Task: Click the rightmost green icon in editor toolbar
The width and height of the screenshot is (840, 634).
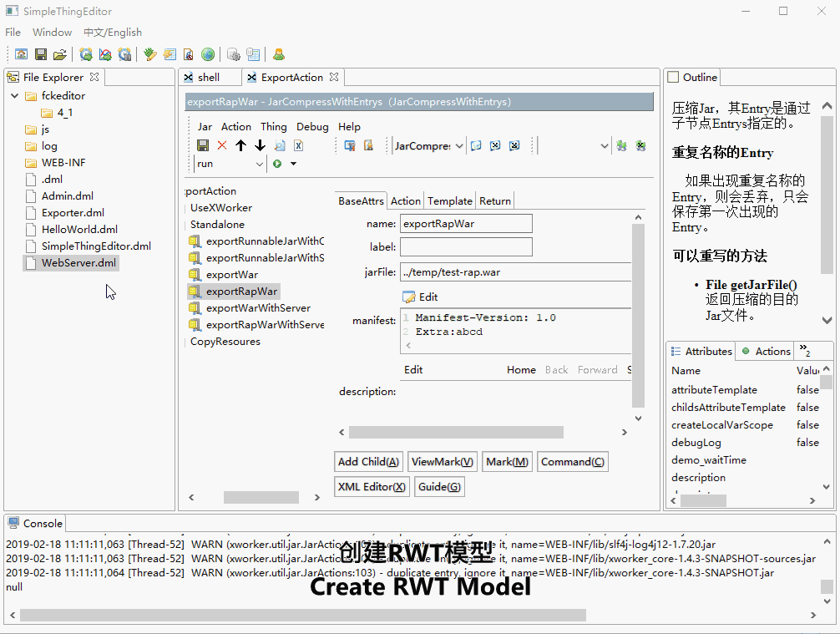Action: click(640, 145)
